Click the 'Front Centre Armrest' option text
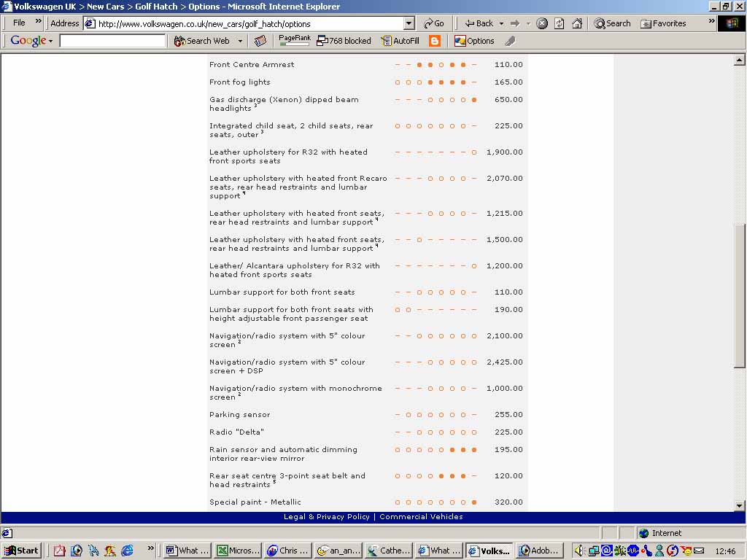Screen dimensions: 747x560 click(x=252, y=64)
